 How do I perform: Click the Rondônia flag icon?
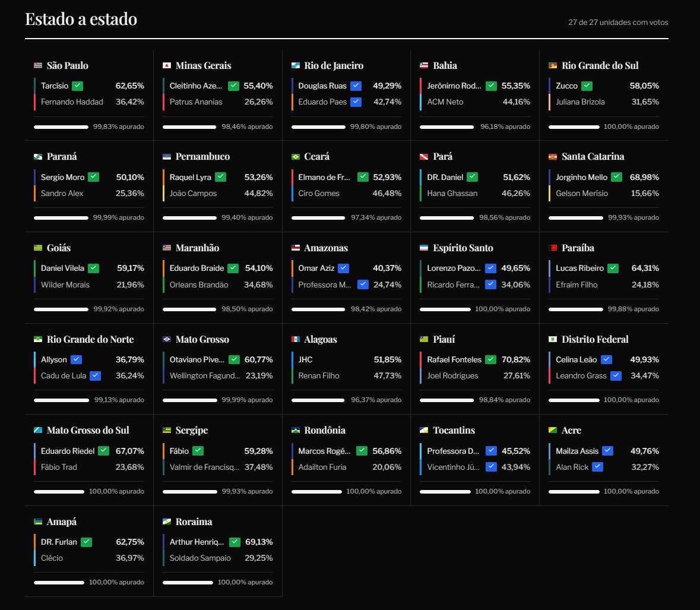tap(296, 430)
